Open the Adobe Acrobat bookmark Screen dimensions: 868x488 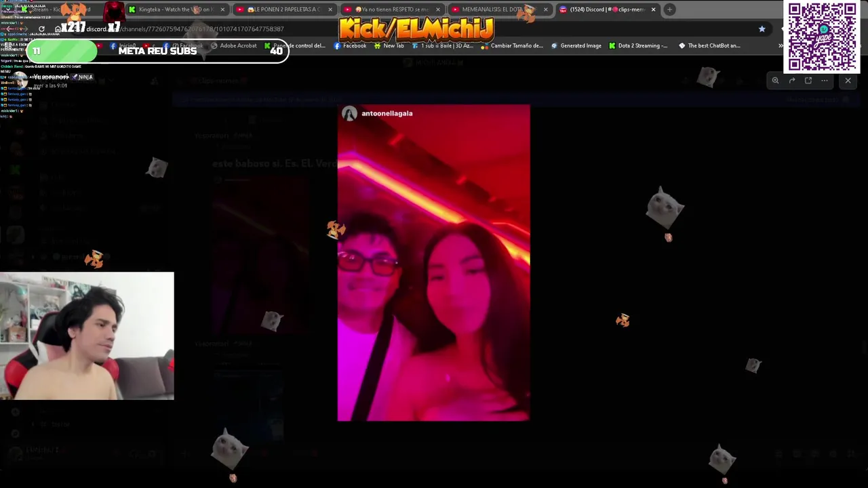(233, 45)
